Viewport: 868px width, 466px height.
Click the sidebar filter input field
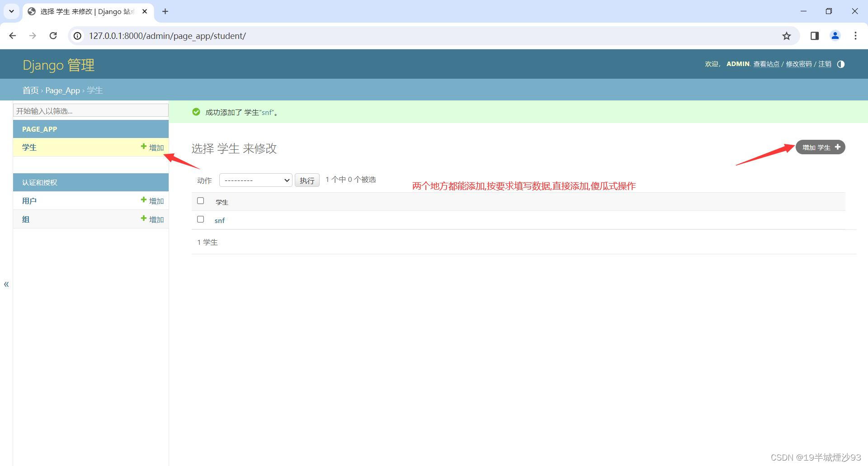(91, 110)
